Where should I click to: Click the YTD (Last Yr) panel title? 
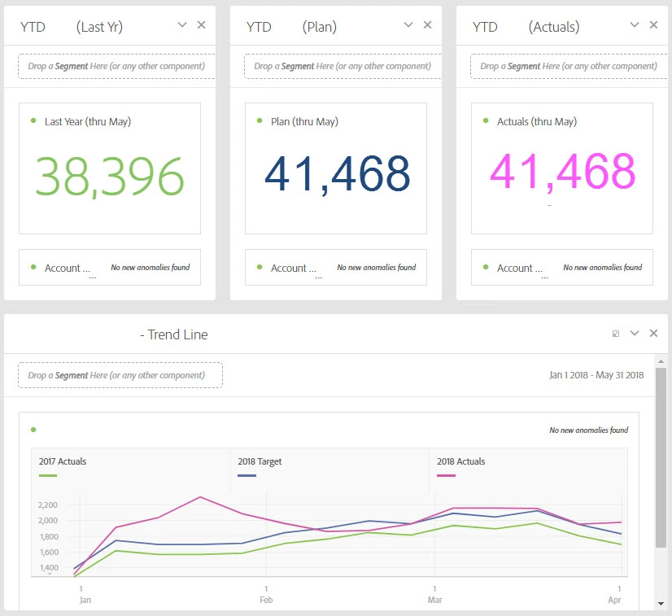(x=71, y=27)
